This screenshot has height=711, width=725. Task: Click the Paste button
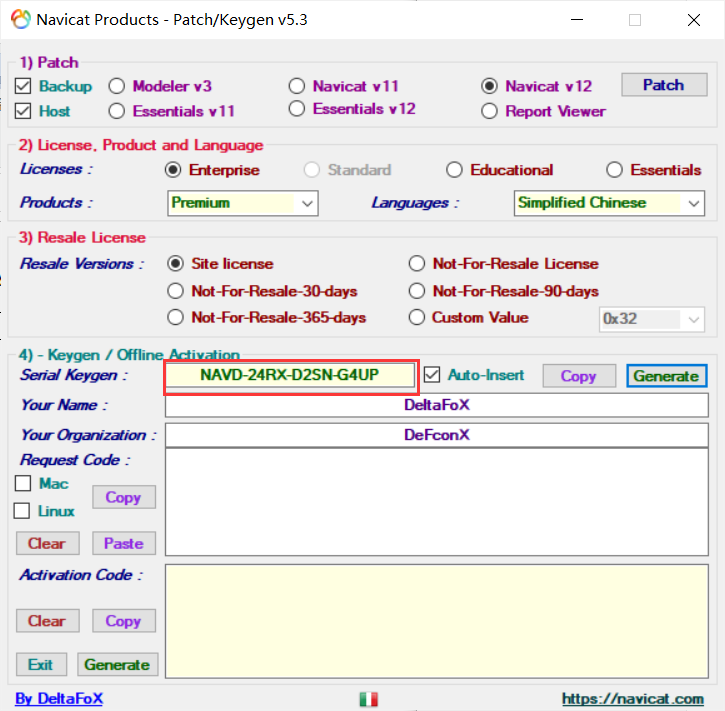point(123,543)
